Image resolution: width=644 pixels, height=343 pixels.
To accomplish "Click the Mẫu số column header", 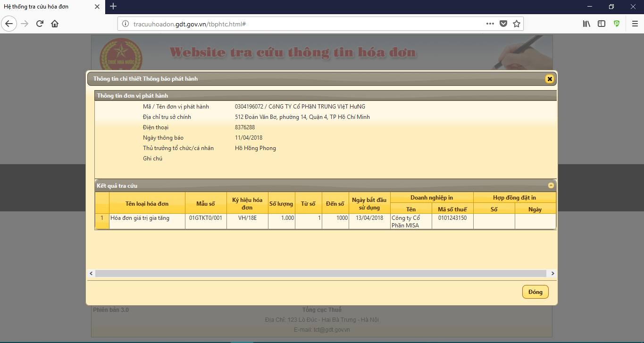I will click(x=206, y=204).
